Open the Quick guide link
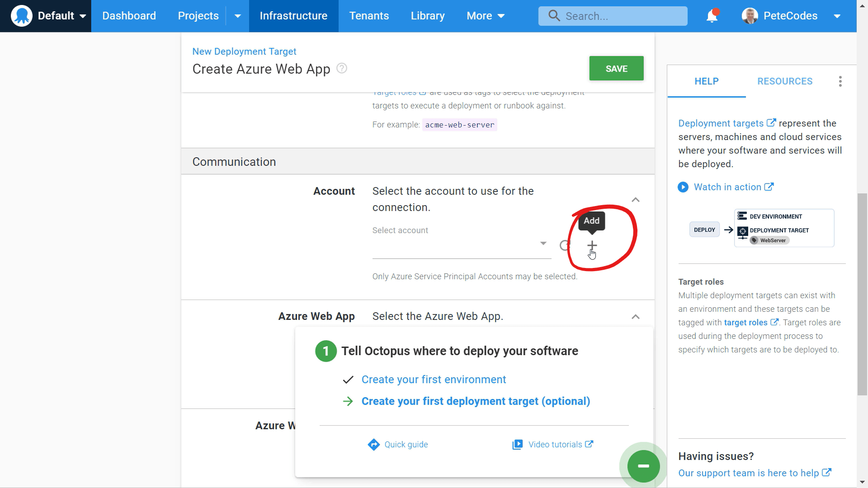The height and width of the screenshot is (488, 868). (406, 445)
